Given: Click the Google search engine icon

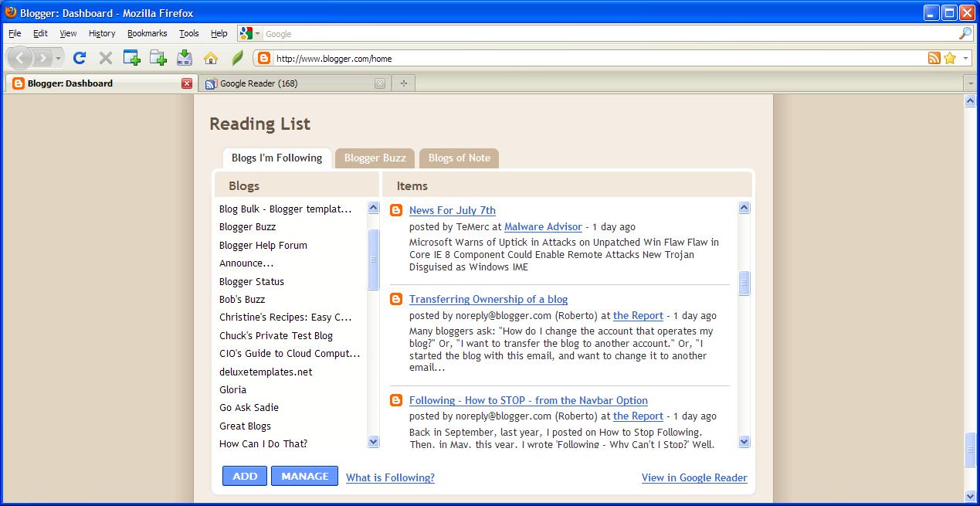Looking at the screenshot, I should click(x=246, y=33).
